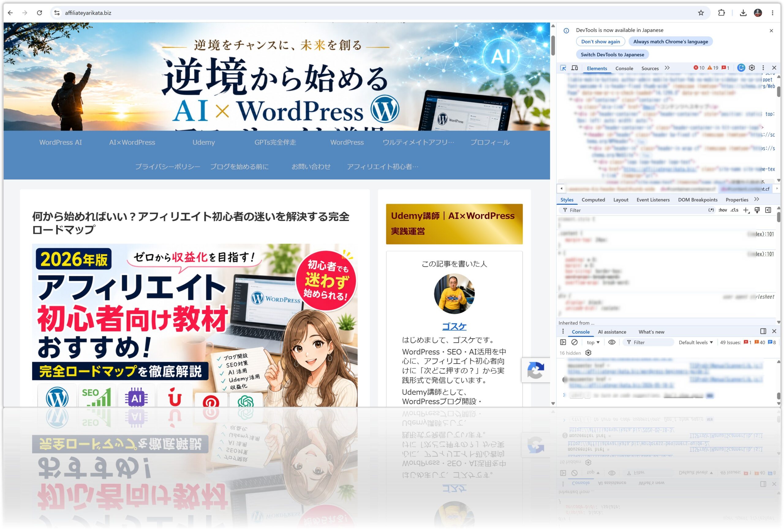This screenshot has width=784, height=532.
Task: Click the red error count 10 icon
Action: (x=699, y=68)
